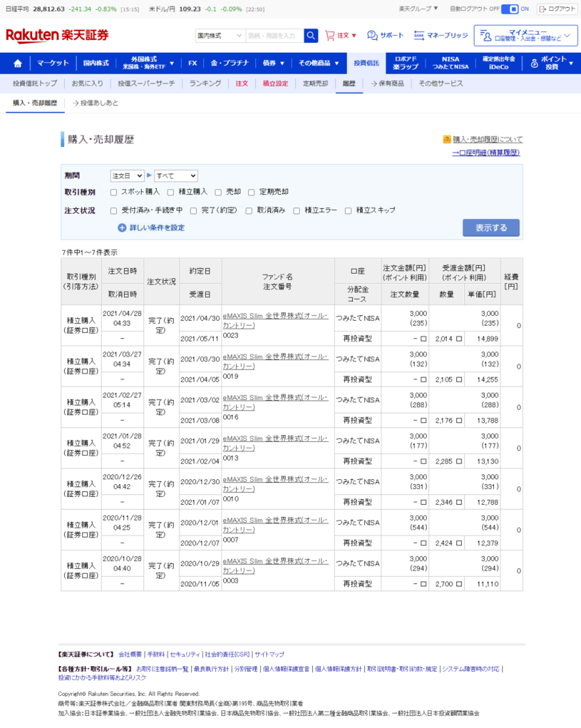
Task: Open 個人情報保護方針 footer link
Action: 337,669
